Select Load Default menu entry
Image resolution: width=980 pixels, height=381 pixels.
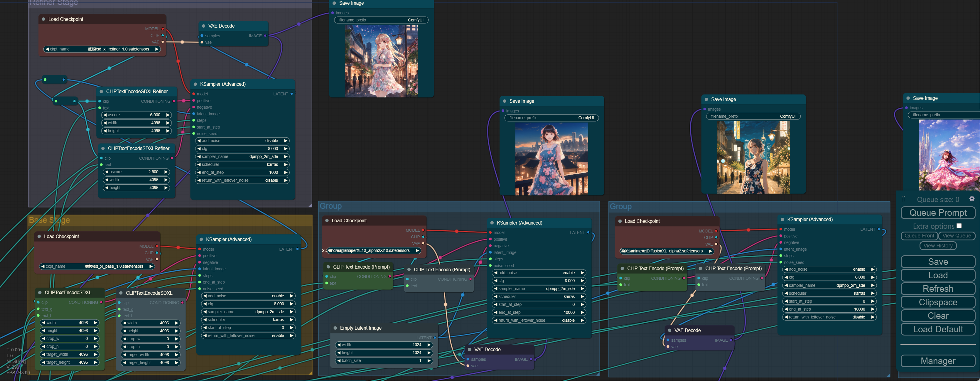(938, 329)
